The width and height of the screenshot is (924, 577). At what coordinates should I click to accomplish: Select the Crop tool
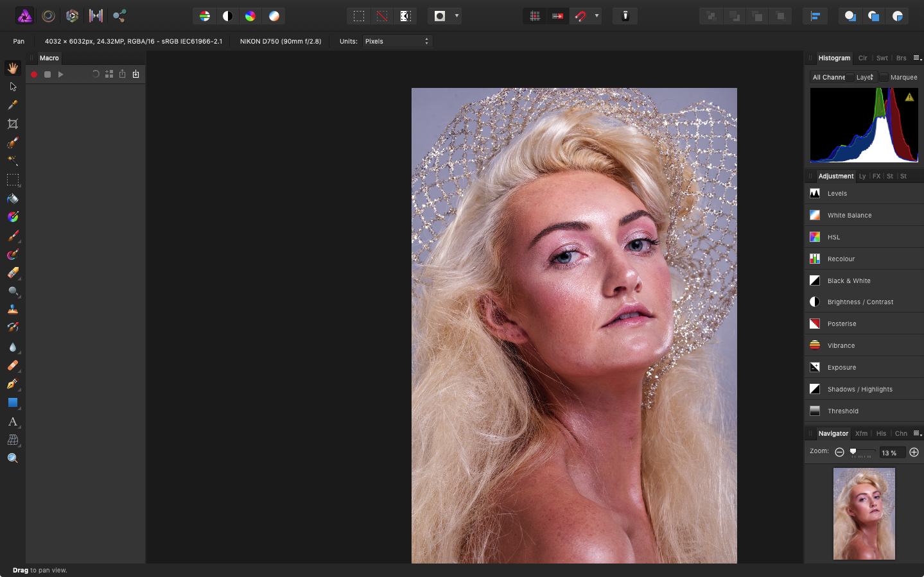(13, 124)
